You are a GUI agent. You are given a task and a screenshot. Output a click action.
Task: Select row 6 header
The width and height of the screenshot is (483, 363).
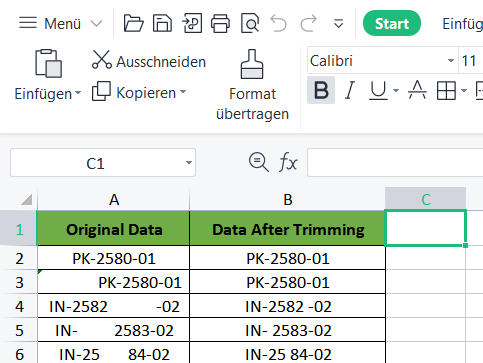[19, 353]
